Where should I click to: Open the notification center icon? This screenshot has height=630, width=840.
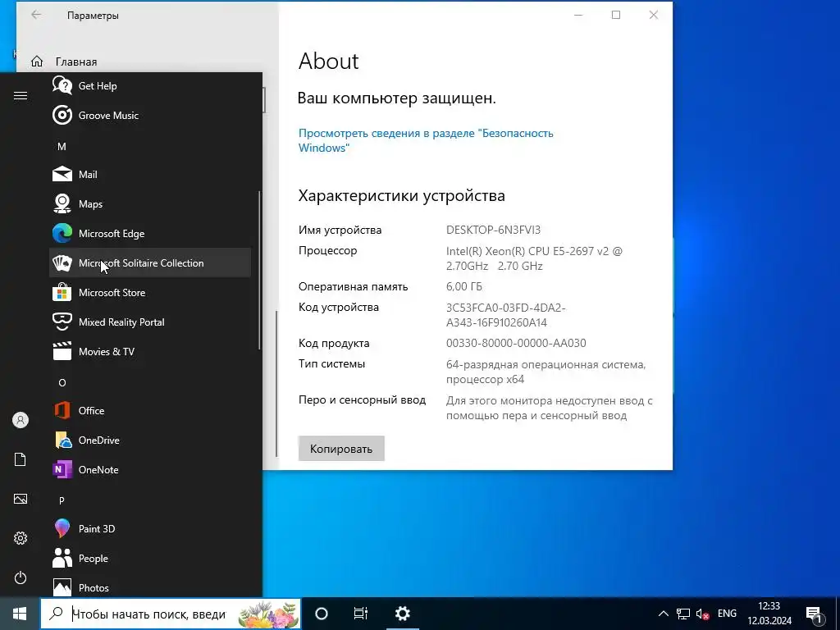(x=814, y=614)
